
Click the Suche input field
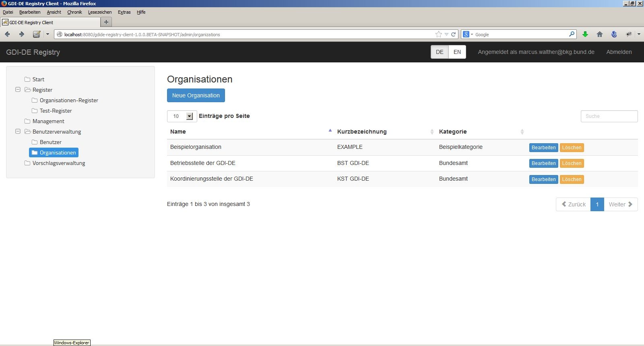click(609, 116)
